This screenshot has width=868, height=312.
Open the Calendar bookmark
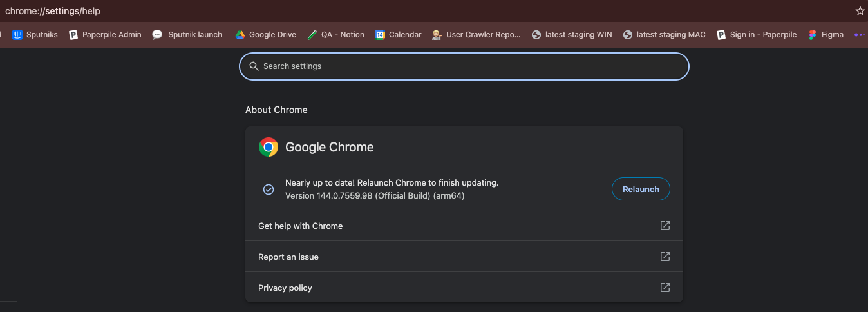point(398,35)
